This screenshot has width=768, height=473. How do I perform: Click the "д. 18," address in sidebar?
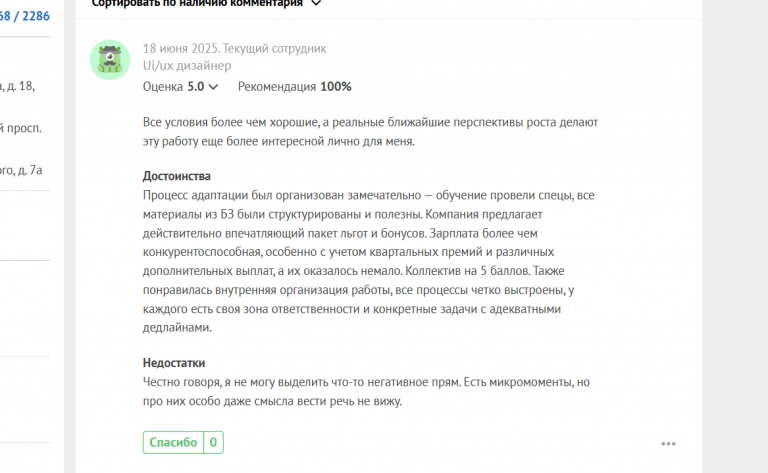click(x=18, y=86)
